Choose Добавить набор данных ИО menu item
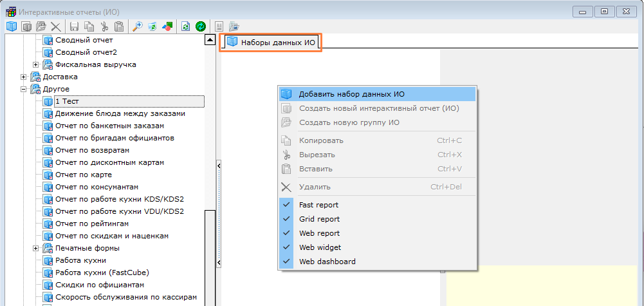Screen dimensions: 644x306 coord(351,94)
